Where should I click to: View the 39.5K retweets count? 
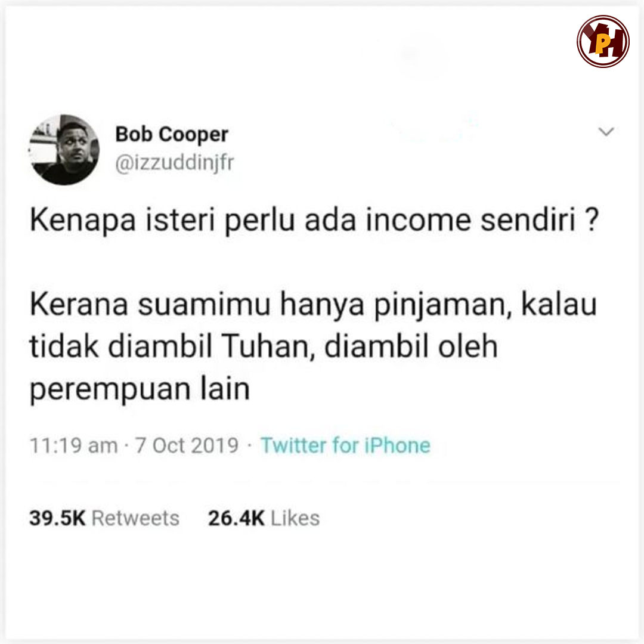coord(57,518)
